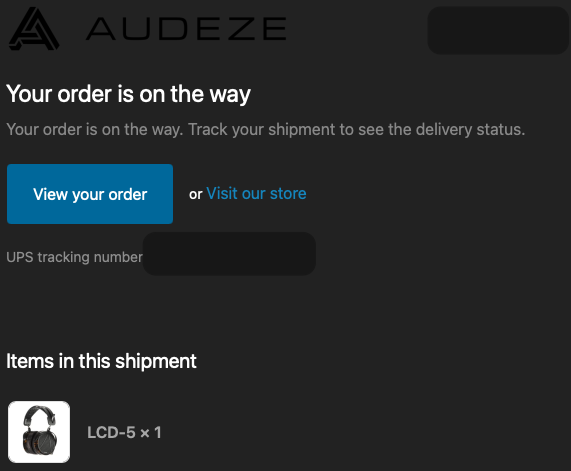Image resolution: width=571 pixels, height=471 pixels.
Task: Click the word 'or' beside the button
Action: [x=196, y=195]
